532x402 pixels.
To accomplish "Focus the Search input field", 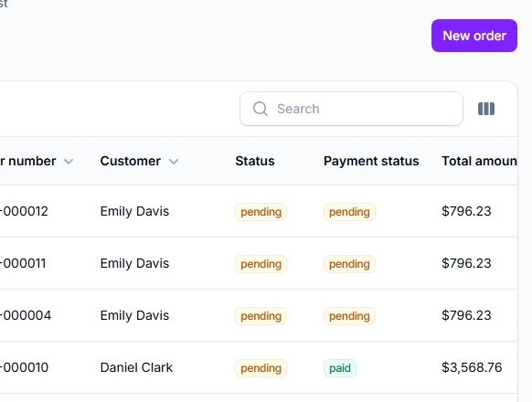I will tap(351, 109).
